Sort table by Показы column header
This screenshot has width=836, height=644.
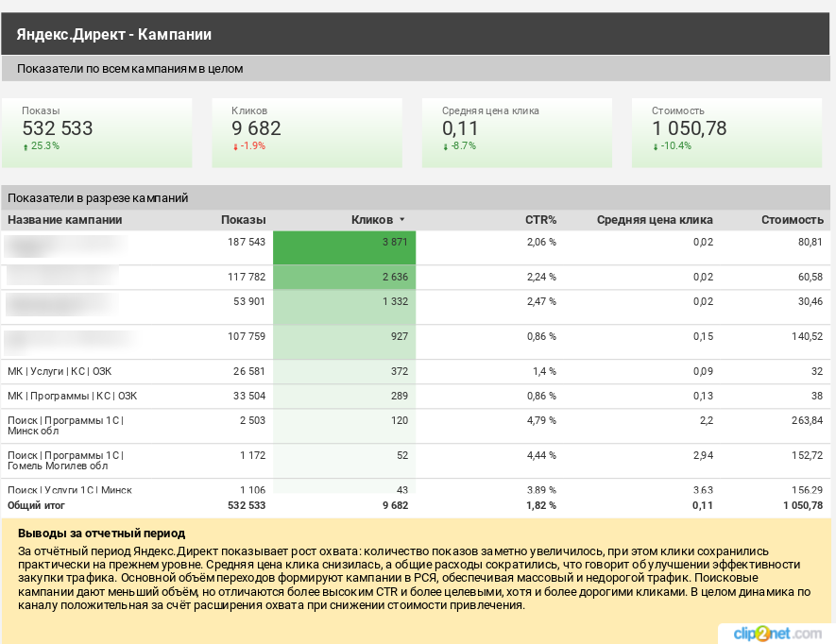(243, 220)
